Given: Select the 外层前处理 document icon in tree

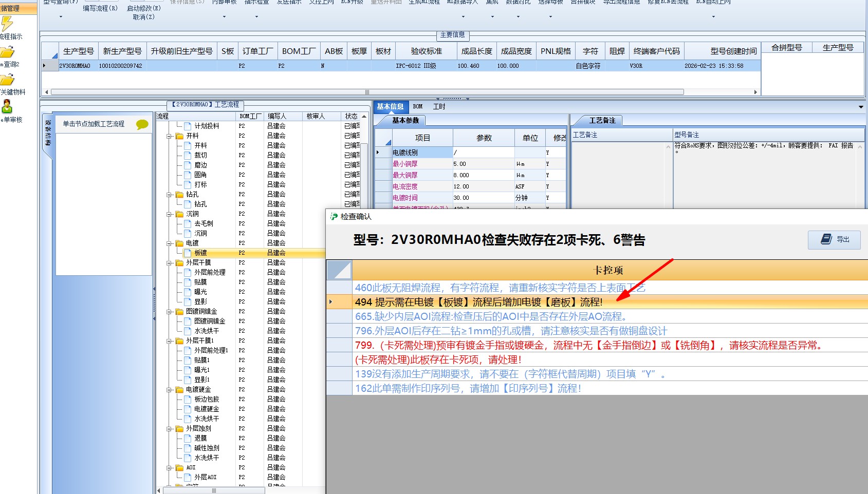Looking at the screenshot, I should [188, 272].
